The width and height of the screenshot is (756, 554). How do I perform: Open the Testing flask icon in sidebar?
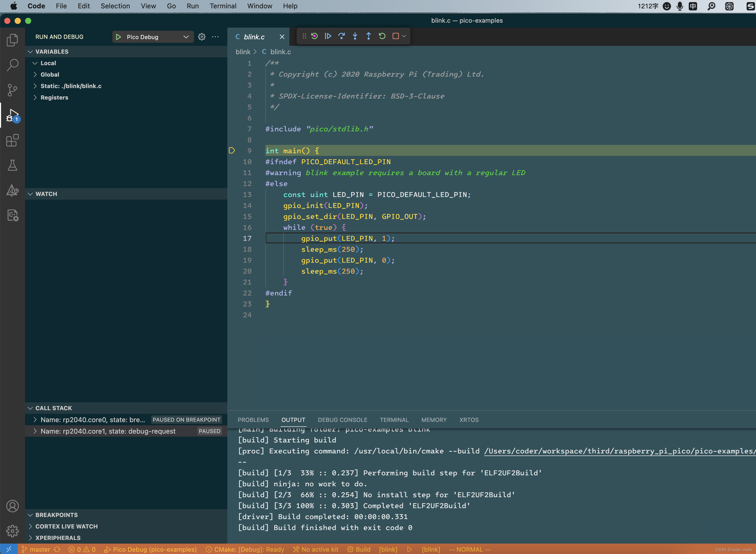point(13,165)
